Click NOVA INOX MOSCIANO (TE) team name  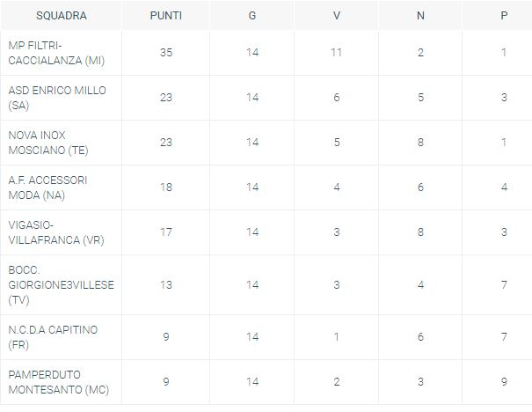point(48,143)
